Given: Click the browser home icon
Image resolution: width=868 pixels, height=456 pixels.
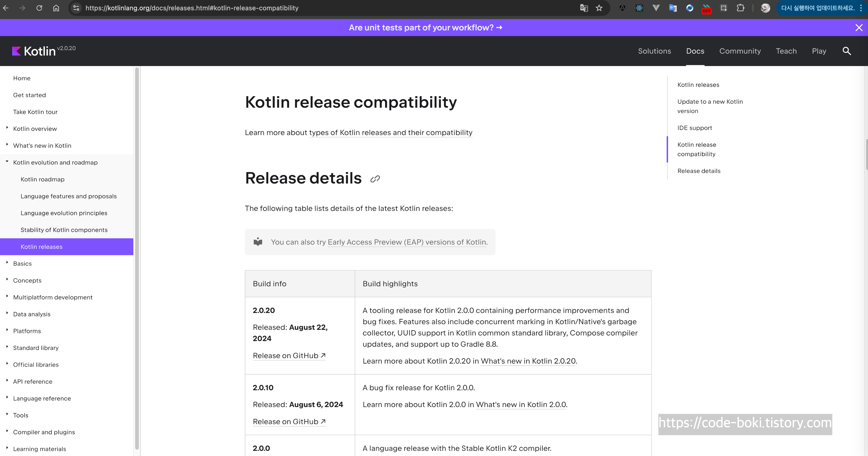Looking at the screenshot, I should coord(56,8).
